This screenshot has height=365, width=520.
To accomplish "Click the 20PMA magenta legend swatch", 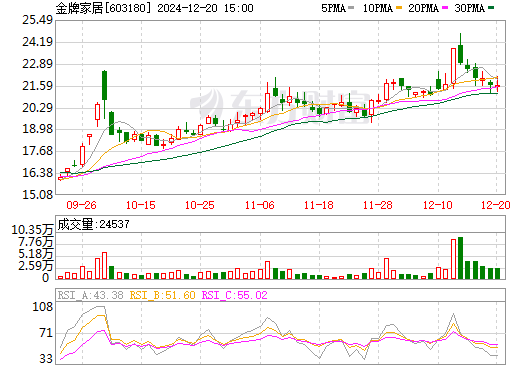I will click(445, 8).
